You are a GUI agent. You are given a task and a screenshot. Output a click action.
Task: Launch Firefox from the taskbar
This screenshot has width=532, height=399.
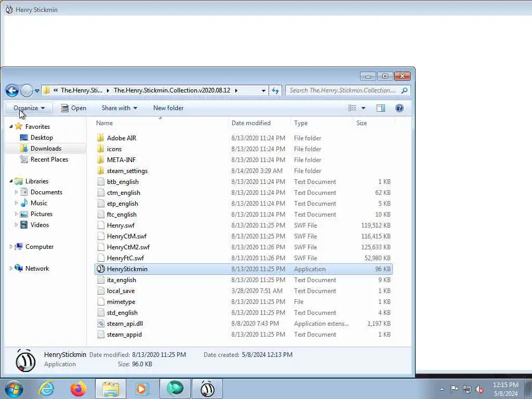click(x=78, y=389)
